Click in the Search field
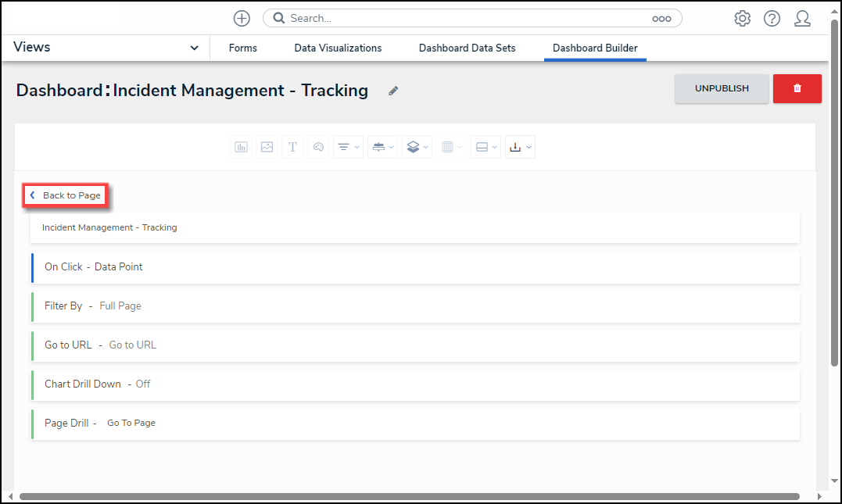 point(469,18)
